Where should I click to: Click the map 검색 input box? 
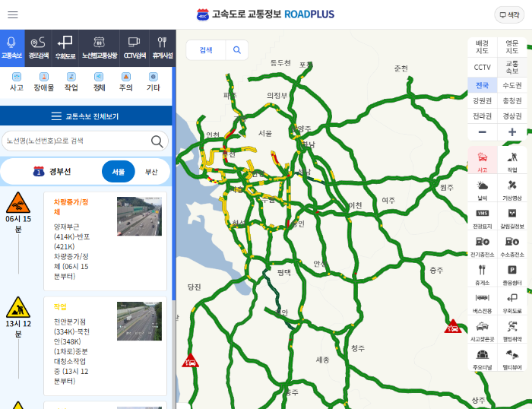pos(206,50)
